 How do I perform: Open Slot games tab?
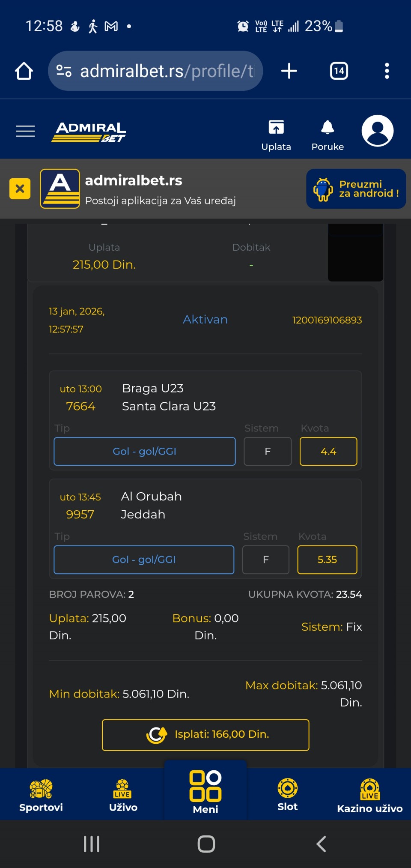(x=287, y=795)
